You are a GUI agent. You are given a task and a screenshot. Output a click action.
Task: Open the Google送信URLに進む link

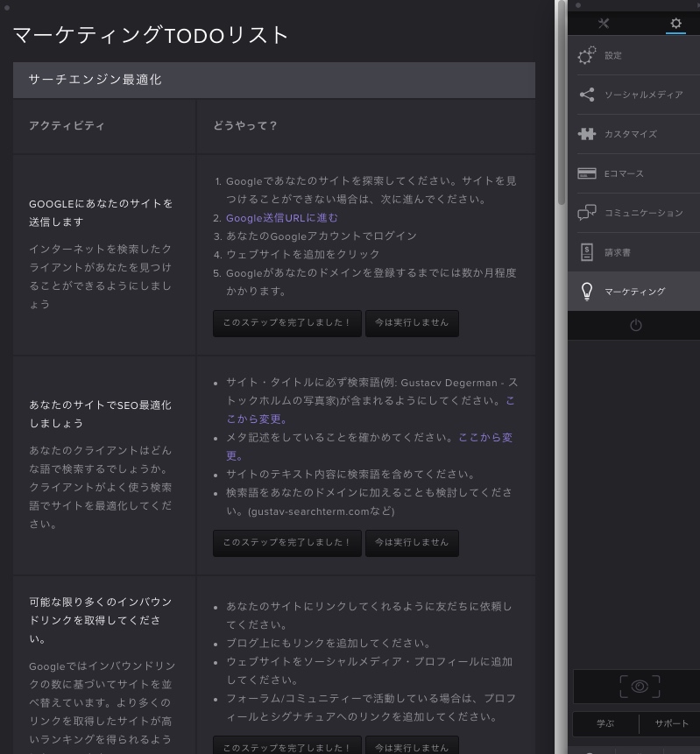point(282,218)
